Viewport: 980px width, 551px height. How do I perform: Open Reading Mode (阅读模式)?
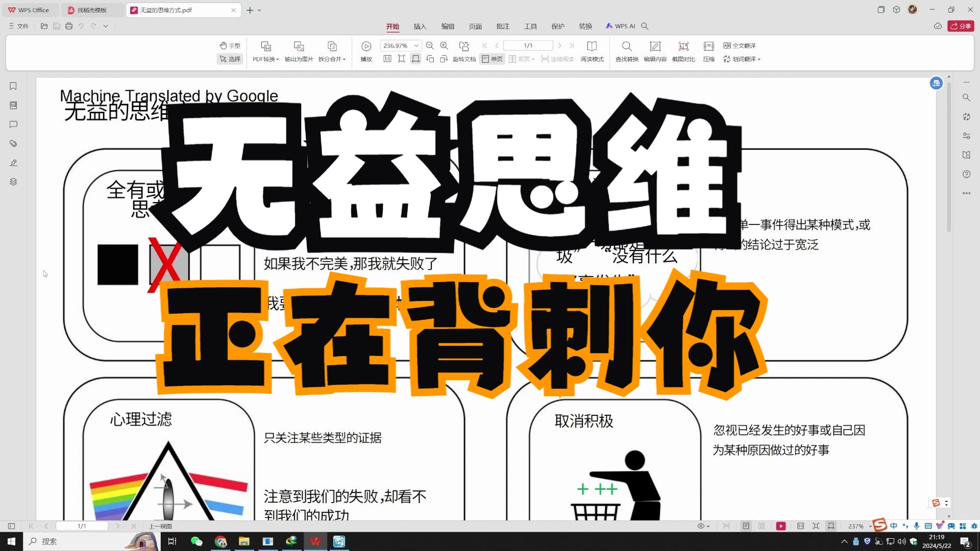(592, 52)
